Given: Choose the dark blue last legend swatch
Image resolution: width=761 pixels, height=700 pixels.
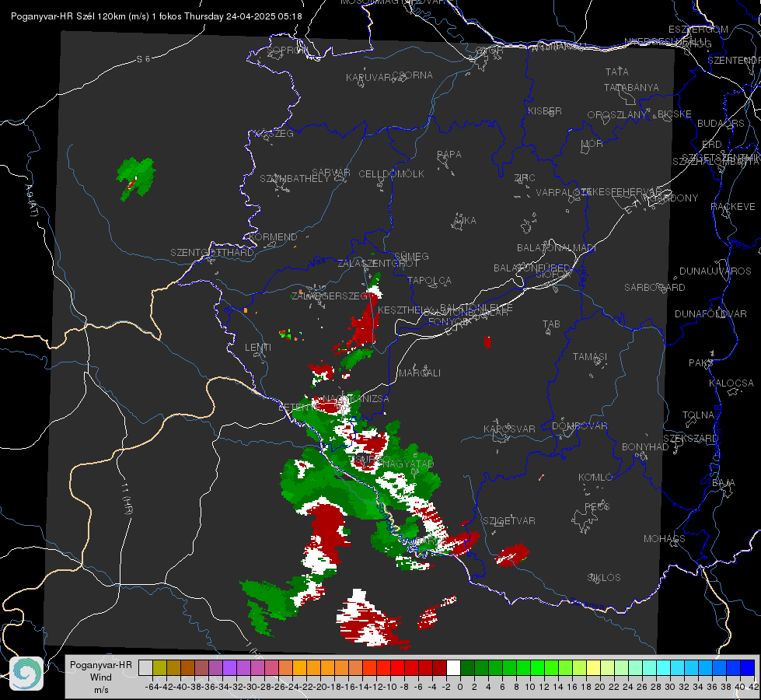Looking at the screenshot, I should 748,668.
